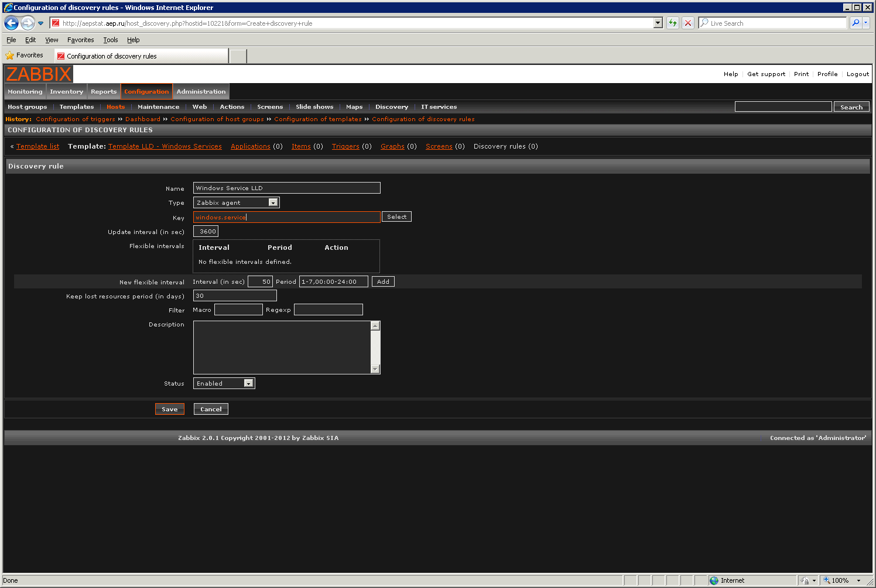Switch to the Monitoring tab

pyautogui.click(x=25, y=92)
